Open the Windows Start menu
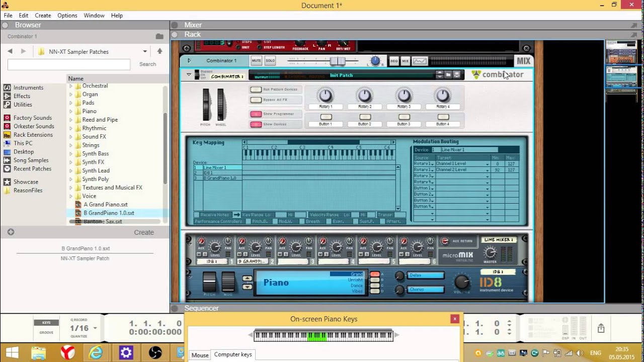The image size is (644, 362). pos(12,352)
